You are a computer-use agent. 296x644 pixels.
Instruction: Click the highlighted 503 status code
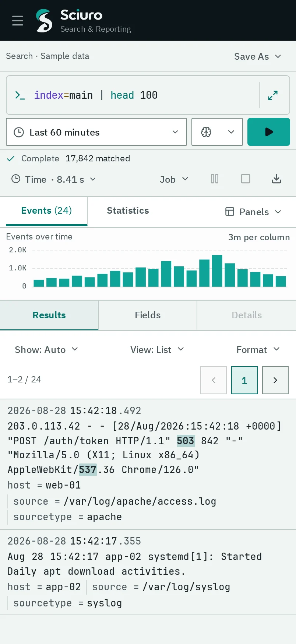pyautogui.click(x=185, y=441)
